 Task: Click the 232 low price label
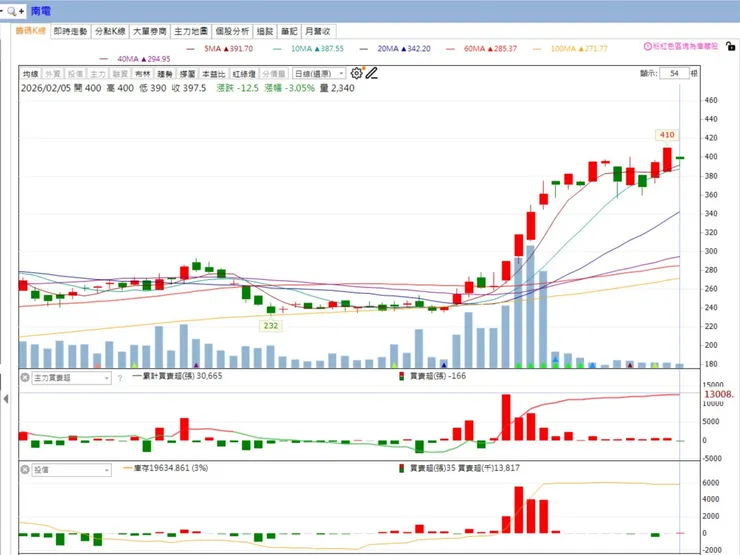click(x=271, y=326)
